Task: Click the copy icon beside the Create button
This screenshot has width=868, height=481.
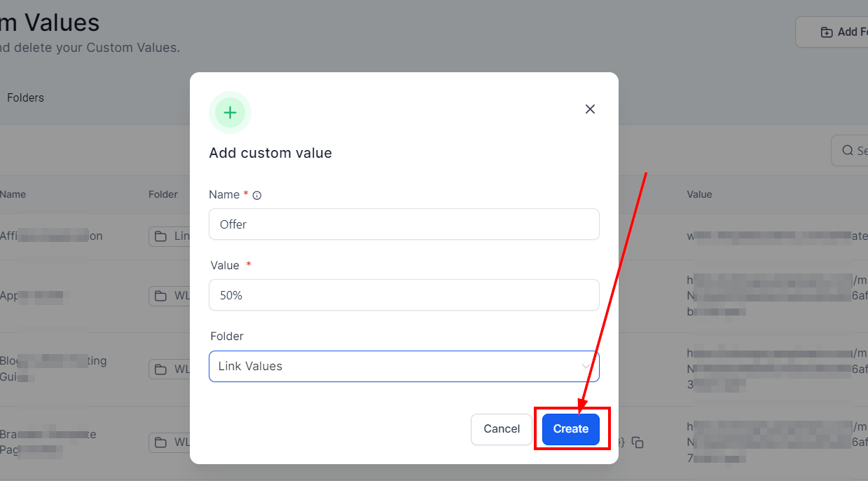Action: (638, 442)
